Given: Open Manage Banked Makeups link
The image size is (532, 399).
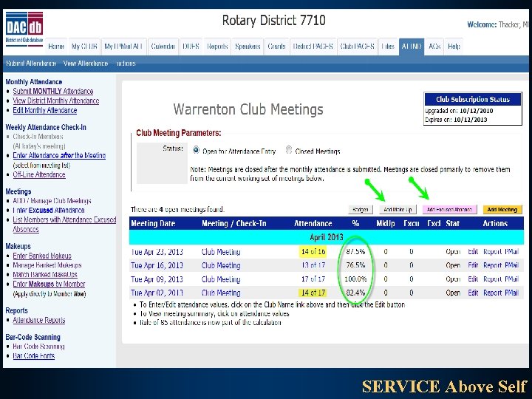Looking at the screenshot, I should point(47,265).
